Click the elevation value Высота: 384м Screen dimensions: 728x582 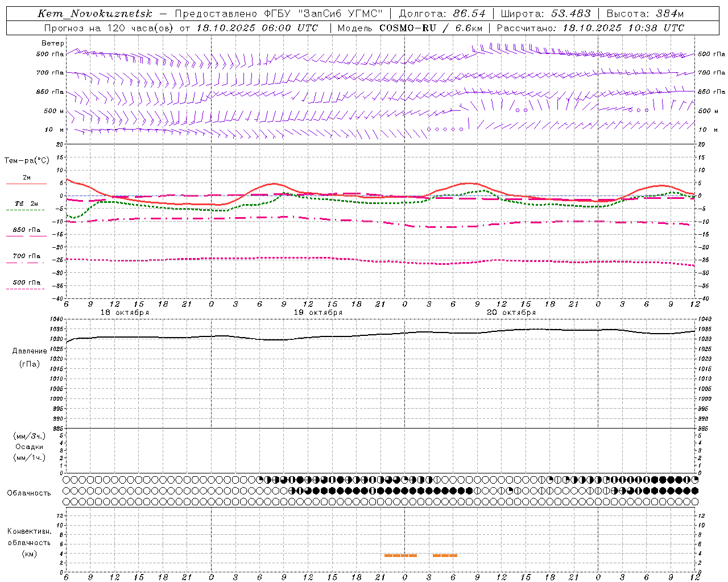click(x=645, y=14)
